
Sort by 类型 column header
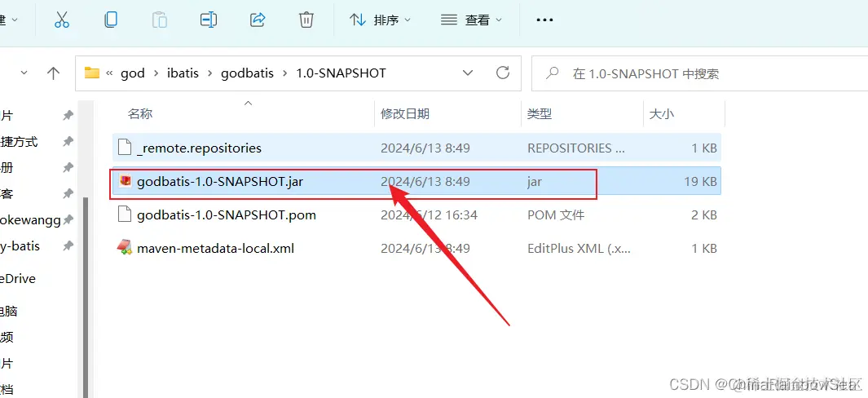tap(540, 113)
